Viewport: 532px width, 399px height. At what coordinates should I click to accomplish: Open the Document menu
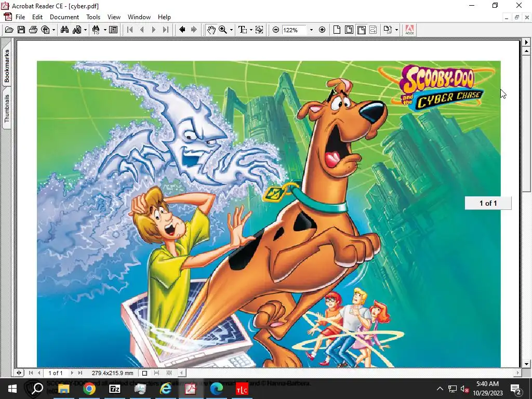click(64, 17)
